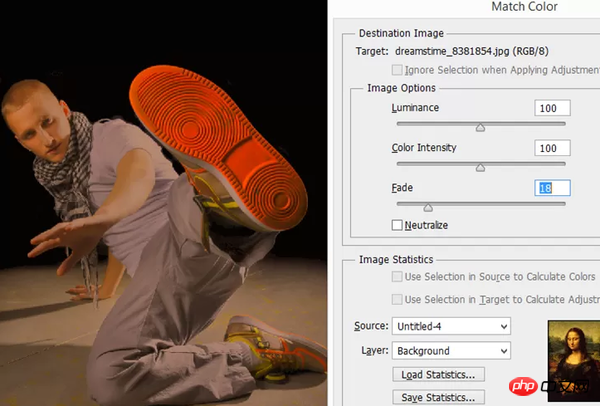Open the Source dropdown showing Untitled-4
The image size is (600, 406).
[451, 326]
